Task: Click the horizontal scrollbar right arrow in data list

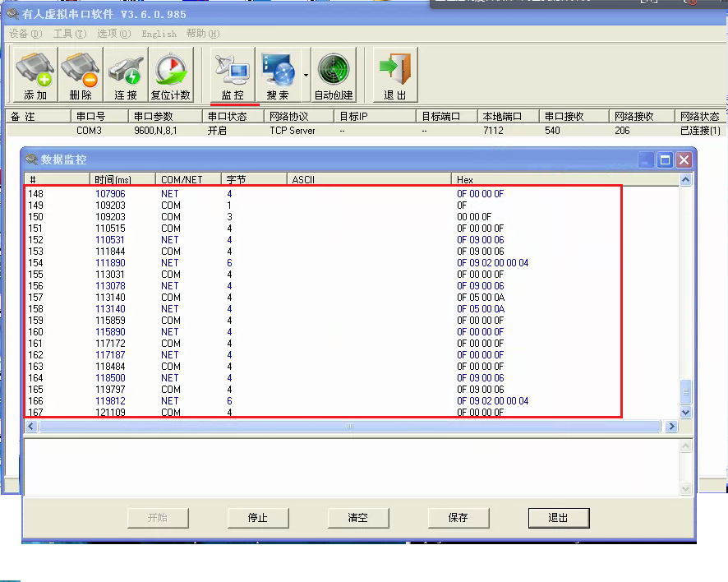Action: point(671,427)
